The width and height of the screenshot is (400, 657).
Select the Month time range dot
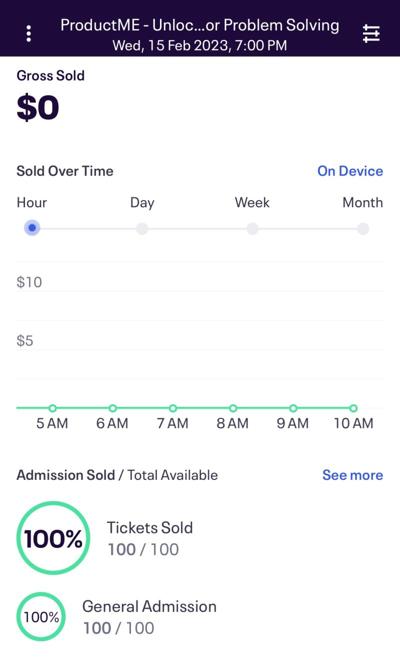click(x=363, y=229)
